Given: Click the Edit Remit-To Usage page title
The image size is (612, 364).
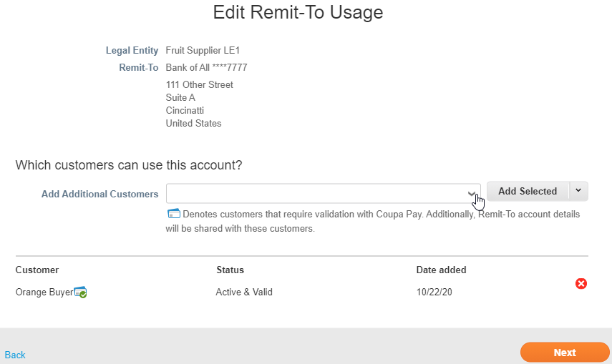Looking at the screenshot, I should [x=298, y=12].
